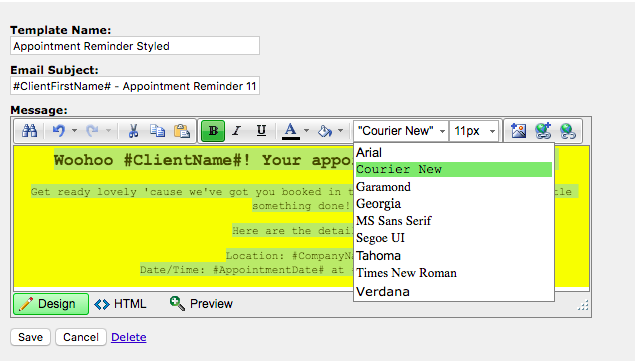Choose Verdana from the font list
This screenshot has width=635, height=361.
pos(454,292)
